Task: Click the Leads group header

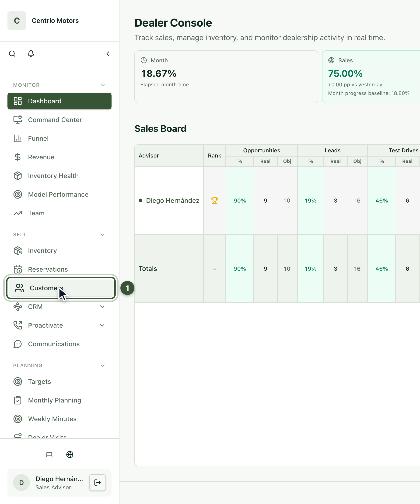Action: (x=333, y=150)
